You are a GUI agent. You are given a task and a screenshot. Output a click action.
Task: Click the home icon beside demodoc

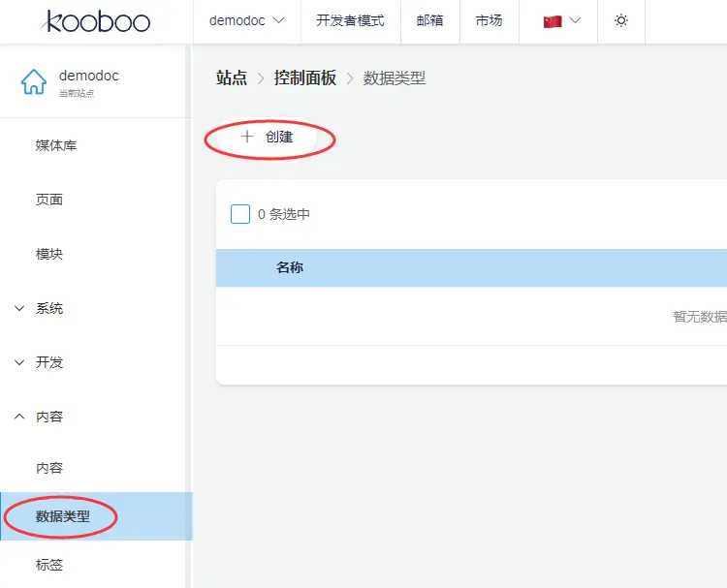[34, 82]
